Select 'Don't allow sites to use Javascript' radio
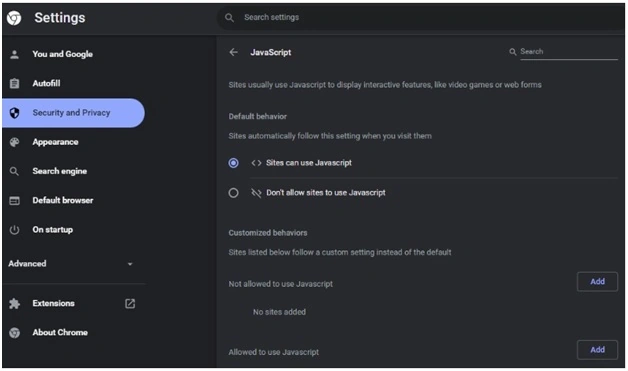The image size is (628, 371). (x=233, y=193)
